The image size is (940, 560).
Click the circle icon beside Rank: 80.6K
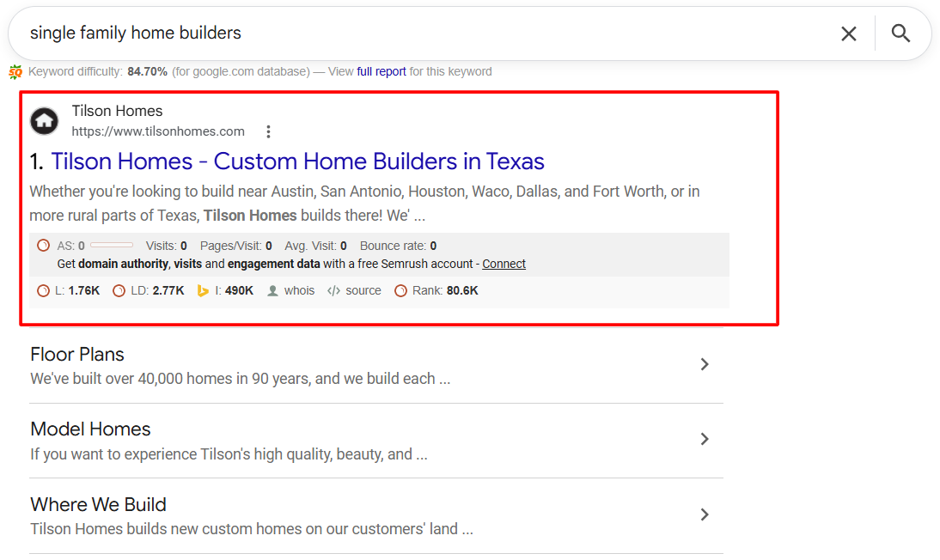tap(400, 291)
